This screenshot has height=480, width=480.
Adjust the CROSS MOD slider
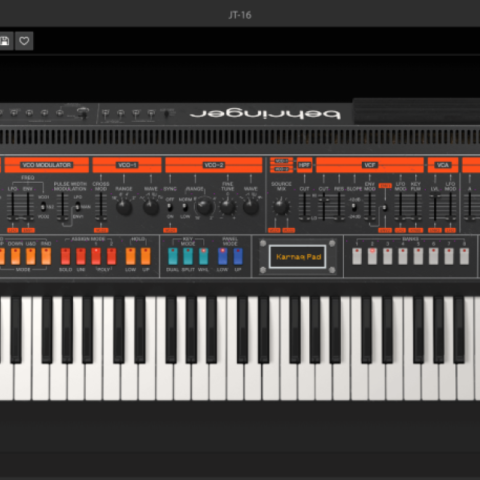pos(101,207)
